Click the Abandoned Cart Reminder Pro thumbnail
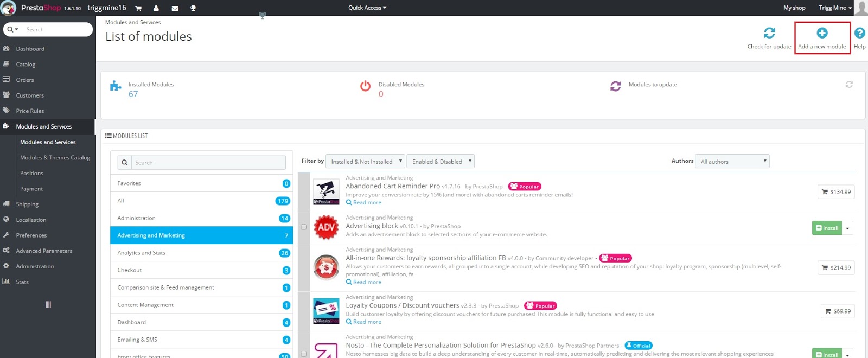Screen dimensions: 868x358 click(x=326, y=192)
